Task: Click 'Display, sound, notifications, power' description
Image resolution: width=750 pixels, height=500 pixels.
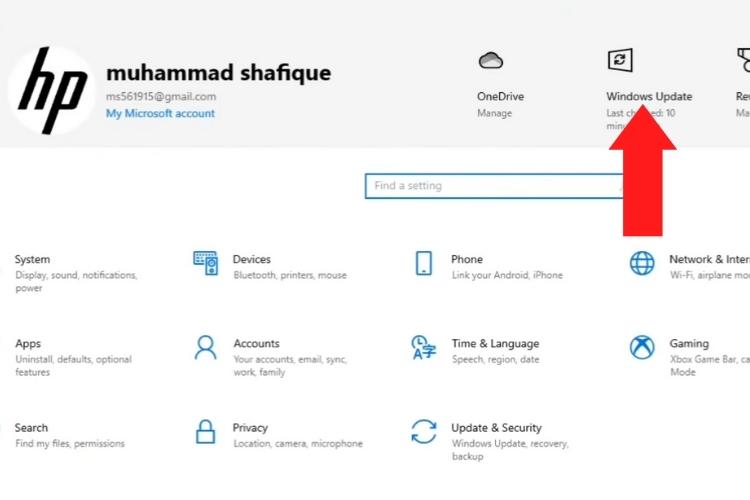Action: [76, 281]
